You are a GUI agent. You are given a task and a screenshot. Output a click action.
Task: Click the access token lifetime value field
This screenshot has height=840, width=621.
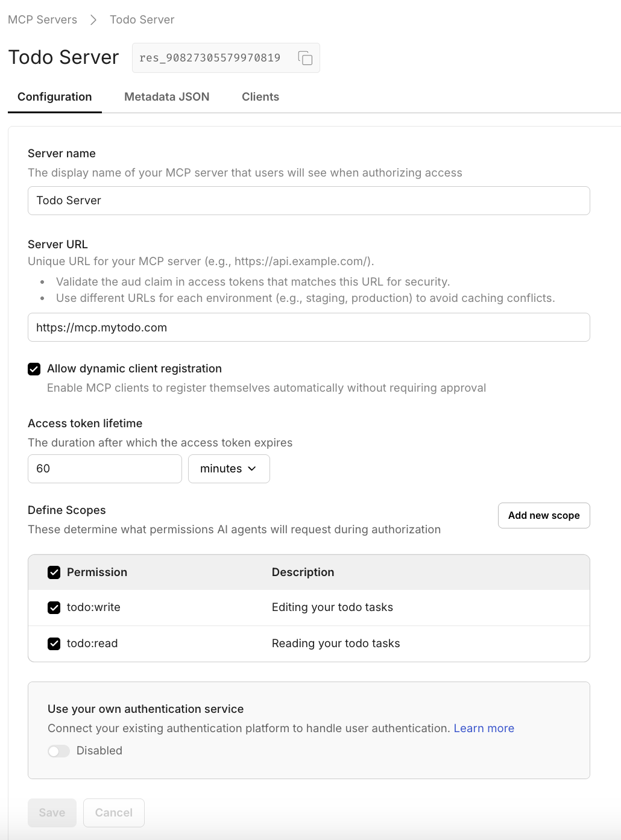tap(104, 468)
